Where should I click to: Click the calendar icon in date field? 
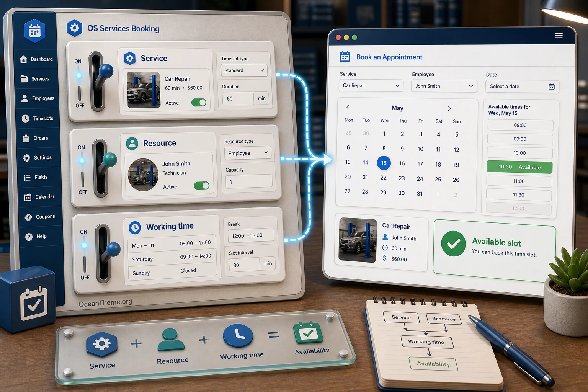pos(552,87)
